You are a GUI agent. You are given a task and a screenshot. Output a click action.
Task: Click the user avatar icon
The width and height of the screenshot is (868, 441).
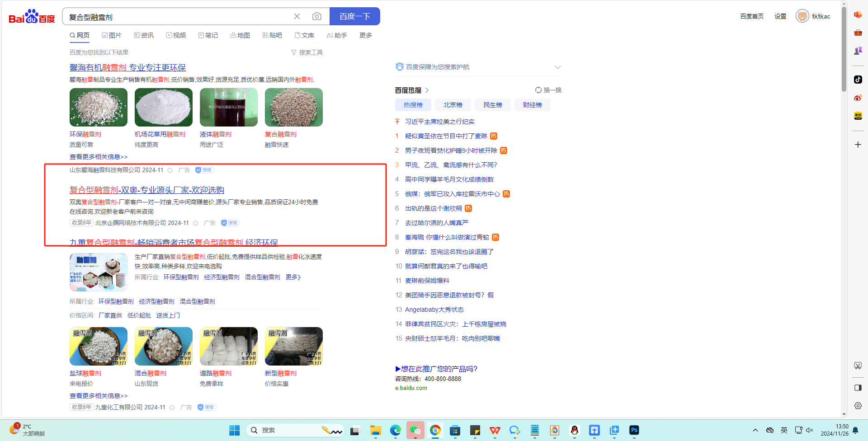coord(802,16)
